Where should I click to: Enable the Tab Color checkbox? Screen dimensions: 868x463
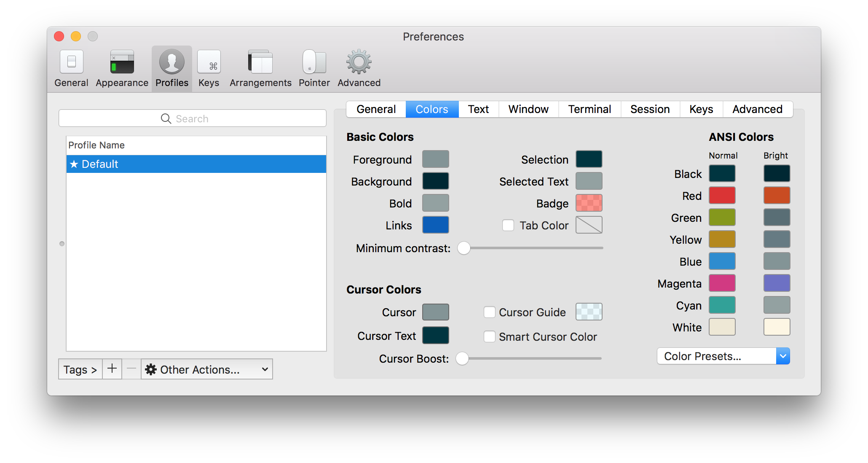[508, 225]
